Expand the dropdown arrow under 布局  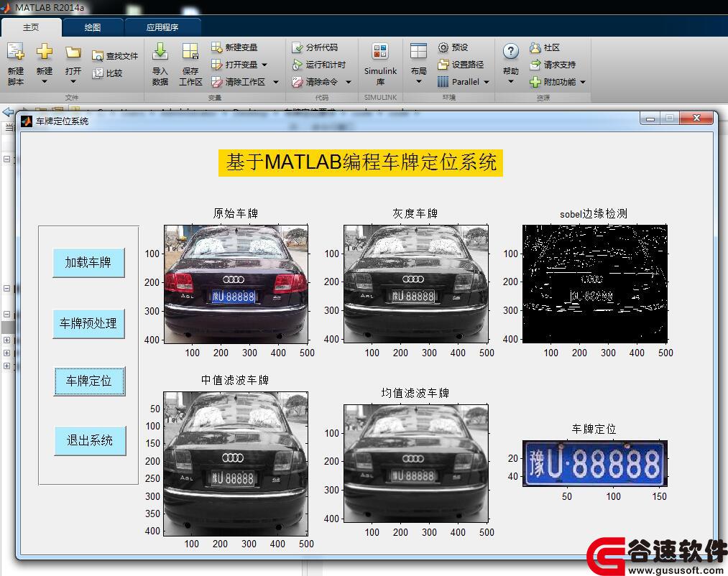tap(418, 82)
